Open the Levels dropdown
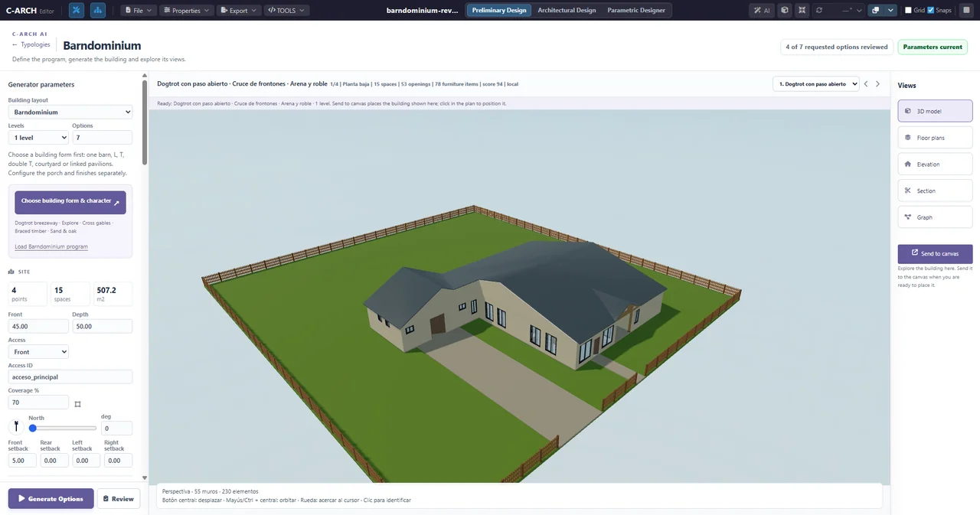The image size is (980, 515). point(38,138)
